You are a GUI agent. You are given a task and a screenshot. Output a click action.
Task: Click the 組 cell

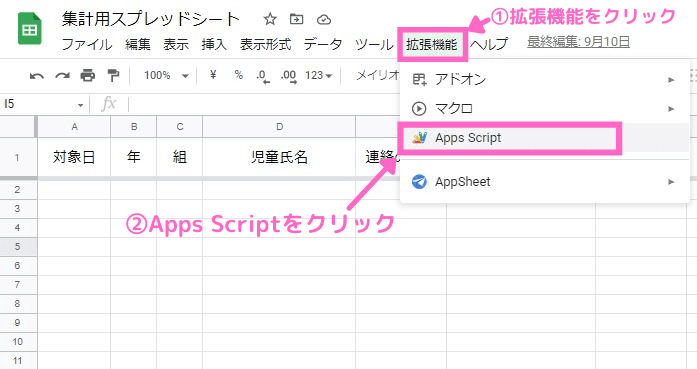pyautogui.click(x=180, y=157)
